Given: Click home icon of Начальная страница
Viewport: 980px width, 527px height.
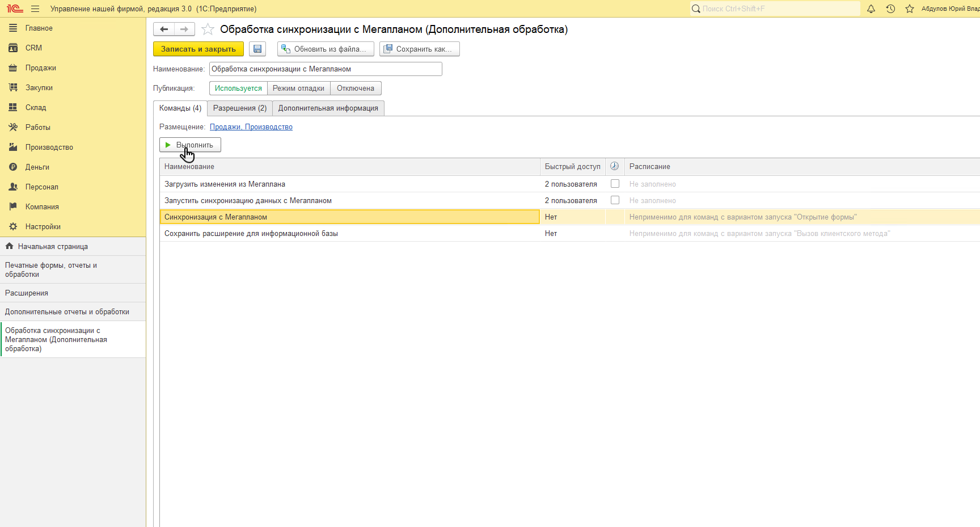Looking at the screenshot, I should (9, 246).
